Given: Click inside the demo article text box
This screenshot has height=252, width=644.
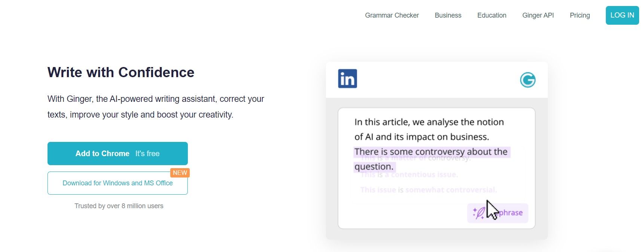Looking at the screenshot, I should tap(436, 168).
